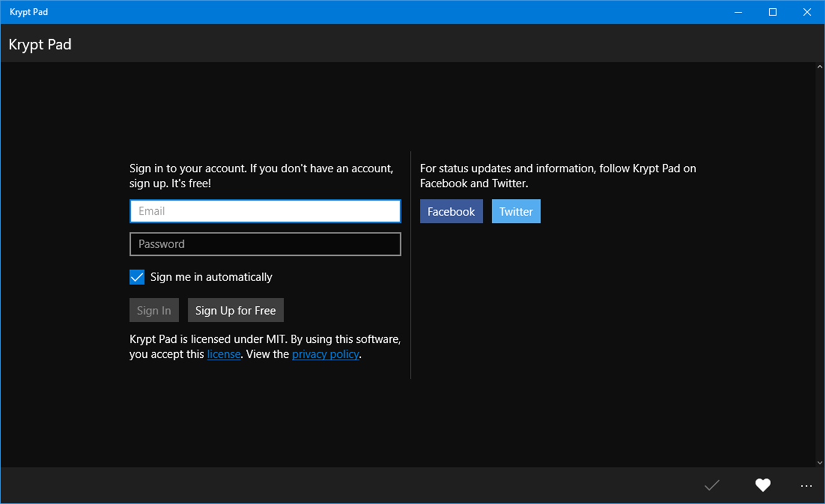Click the Krypt Pad page heading
The width and height of the screenshot is (825, 504).
tap(40, 44)
